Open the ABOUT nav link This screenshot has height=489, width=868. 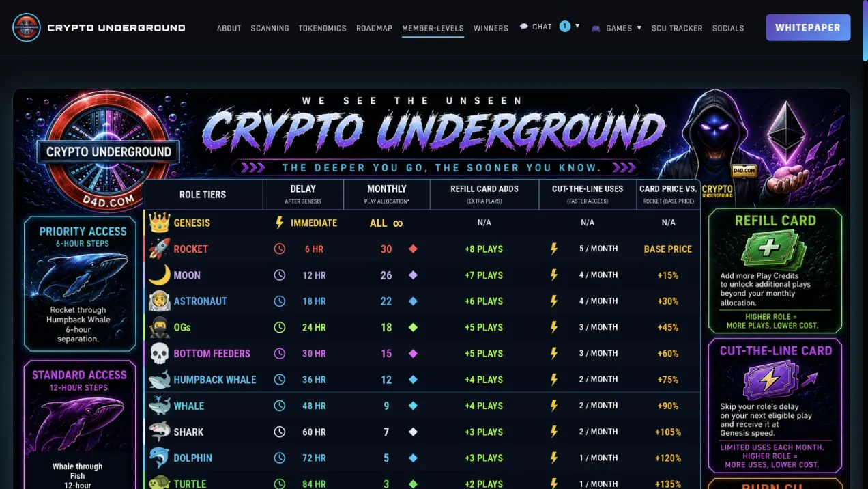click(229, 28)
